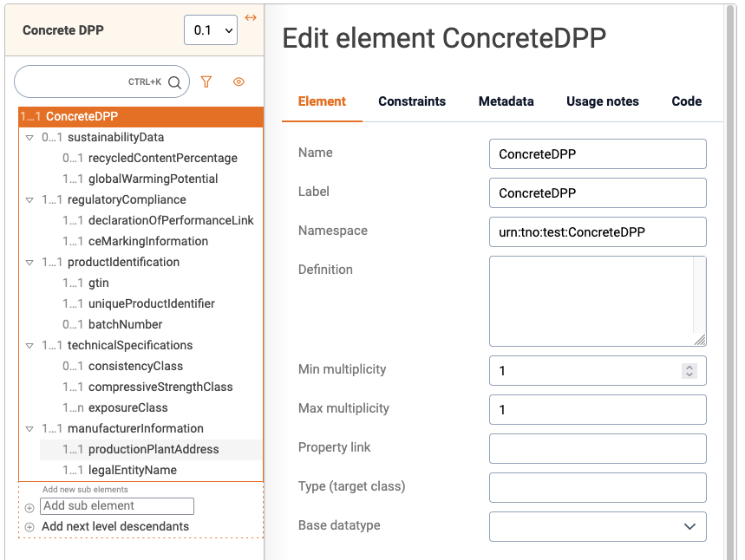Collapse the sustainabilityData tree node

click(x=29, y=138)
